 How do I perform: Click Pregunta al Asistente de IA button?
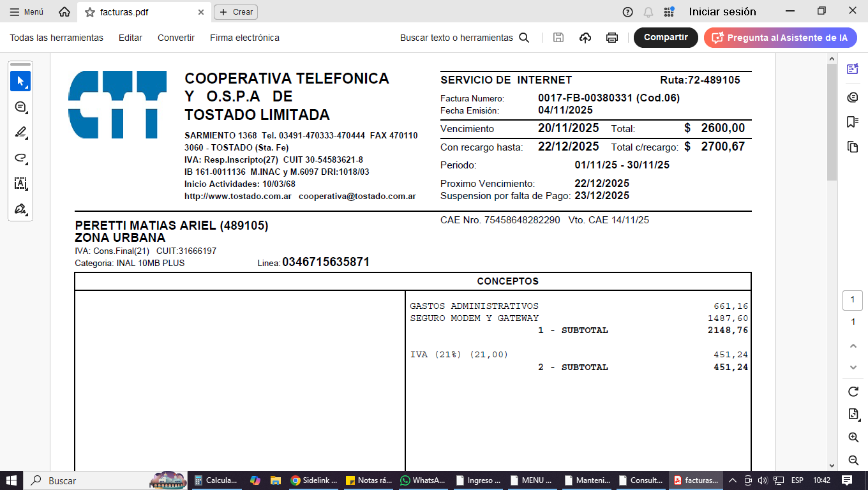pos(780,38)
